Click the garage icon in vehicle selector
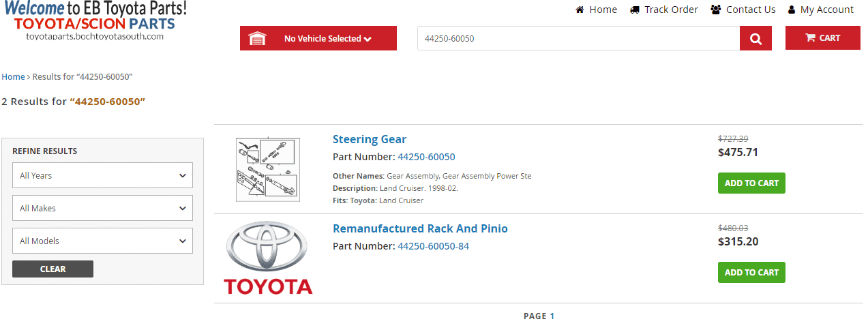The image size is (868, 330). [x=257, y=39]
